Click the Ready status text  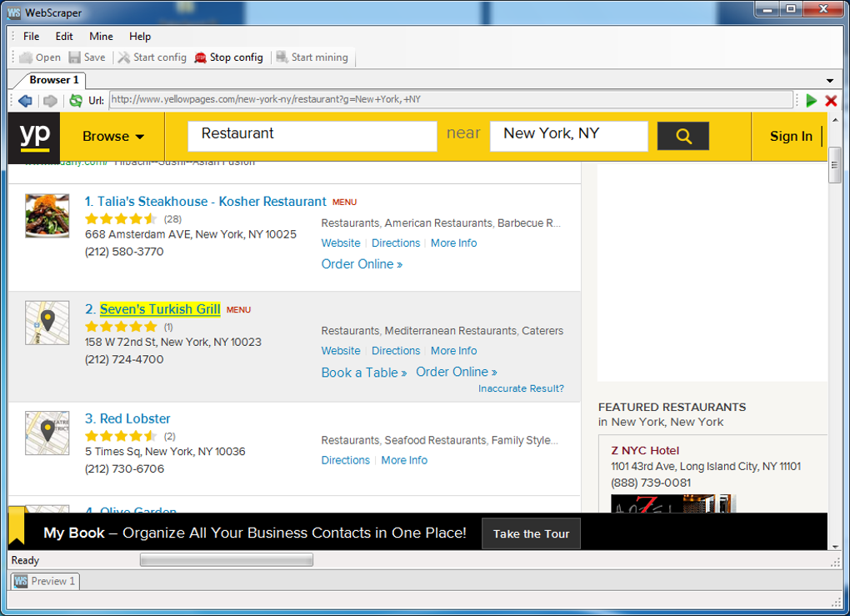[25, 560]
